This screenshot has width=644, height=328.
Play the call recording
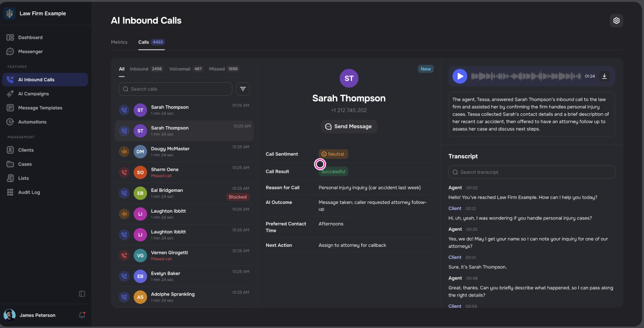click(x=460, y=76)
